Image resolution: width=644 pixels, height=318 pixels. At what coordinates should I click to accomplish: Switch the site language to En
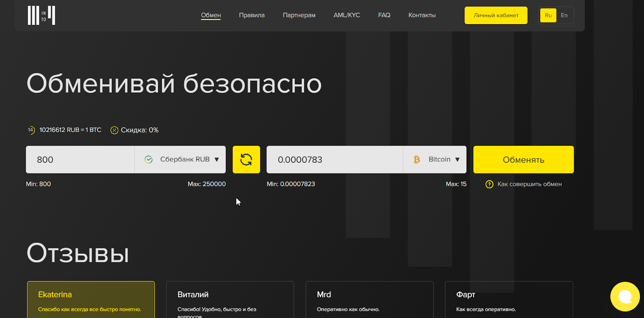pyautogui.click(x=564, y=15)
